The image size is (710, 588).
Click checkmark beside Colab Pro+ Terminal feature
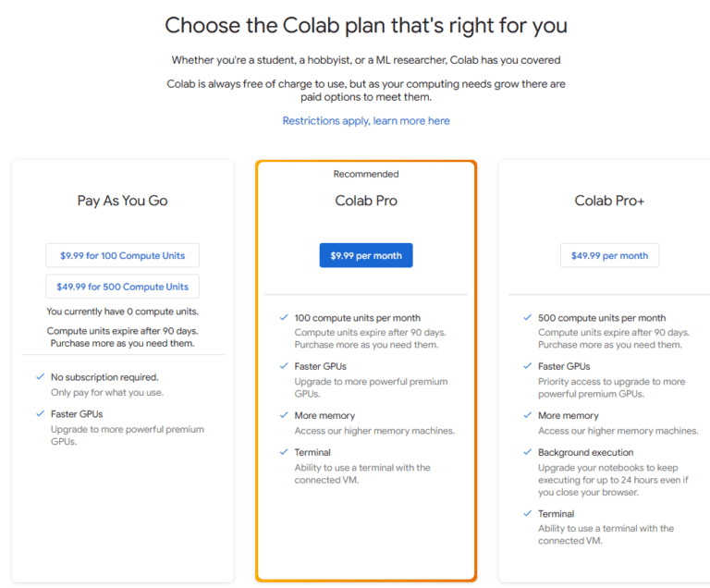pyautogui.click(x=527, y=513)
